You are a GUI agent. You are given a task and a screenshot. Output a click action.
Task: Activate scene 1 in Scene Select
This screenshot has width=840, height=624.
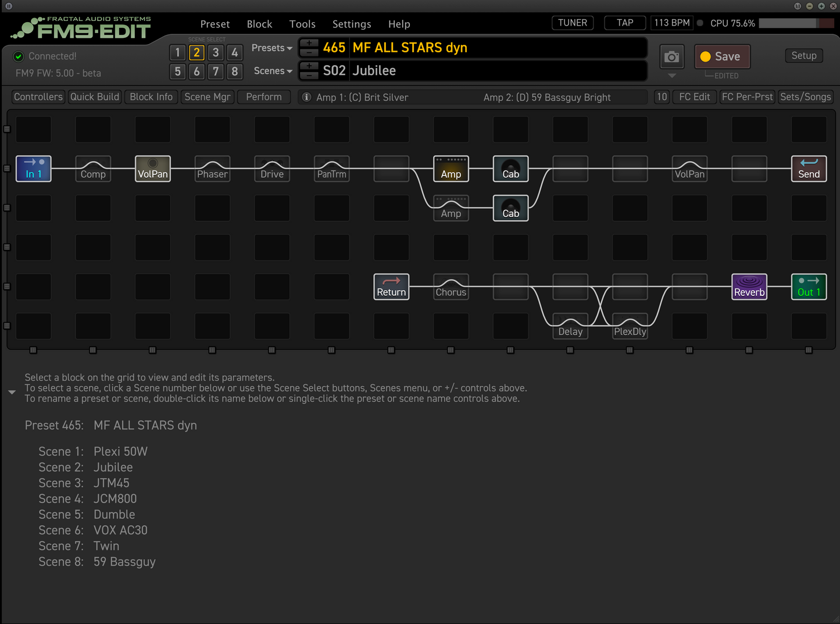click(x=178, y=53)
